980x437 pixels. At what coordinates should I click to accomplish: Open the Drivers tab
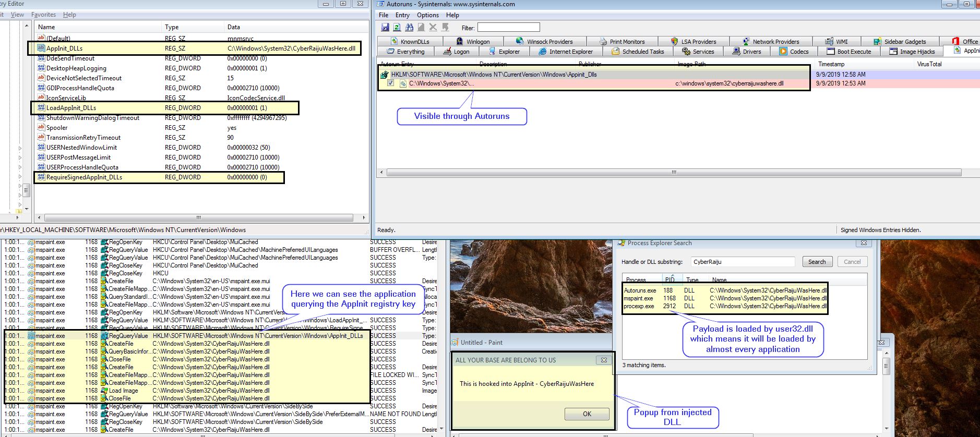click(747, 52)
